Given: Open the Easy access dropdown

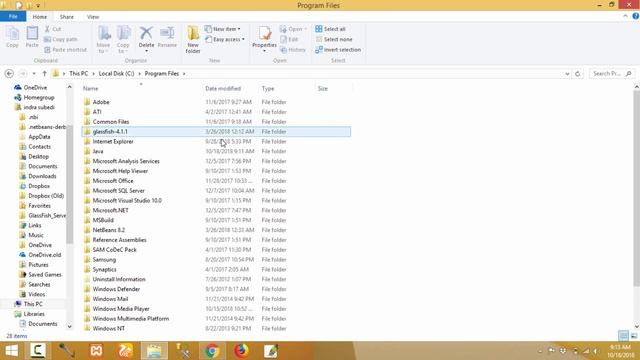Looking at the screenshot, I should coord(224,39).
